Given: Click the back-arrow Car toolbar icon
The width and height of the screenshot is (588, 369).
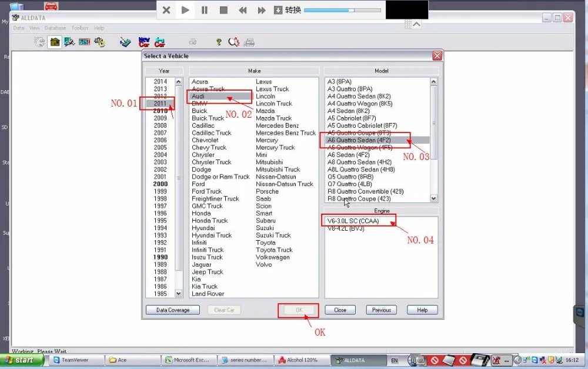Looking at the screenshot, I should [x=160, y=42].
